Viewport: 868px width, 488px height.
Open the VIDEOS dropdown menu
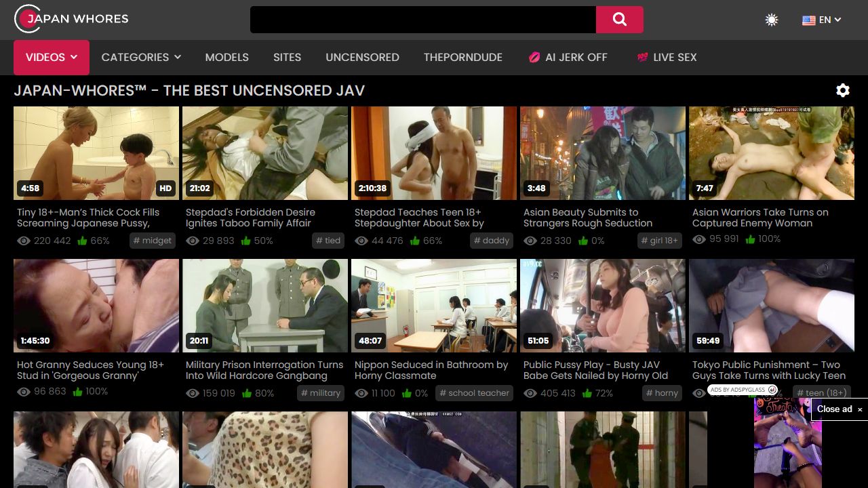[x=52, y=57]
